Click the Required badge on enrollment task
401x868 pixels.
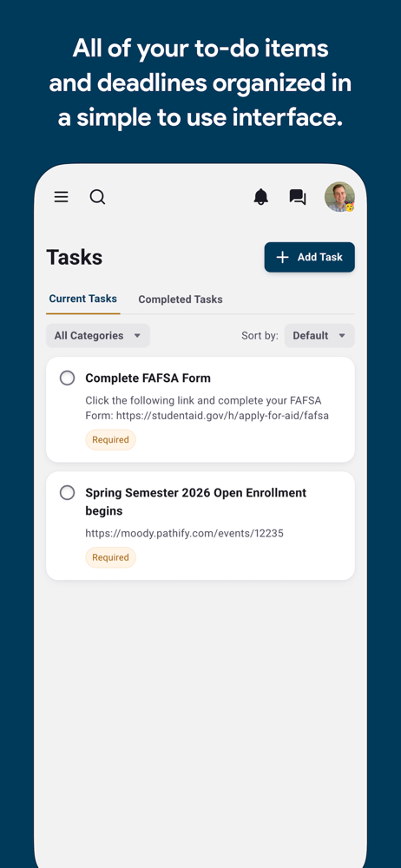[111, 557]
